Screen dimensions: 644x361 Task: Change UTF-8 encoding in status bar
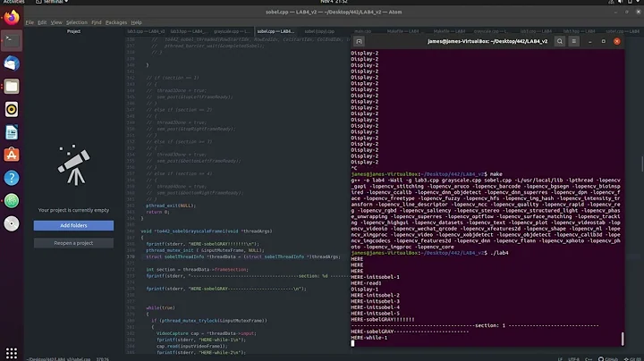pyautogui.click(x=573, y=359)
